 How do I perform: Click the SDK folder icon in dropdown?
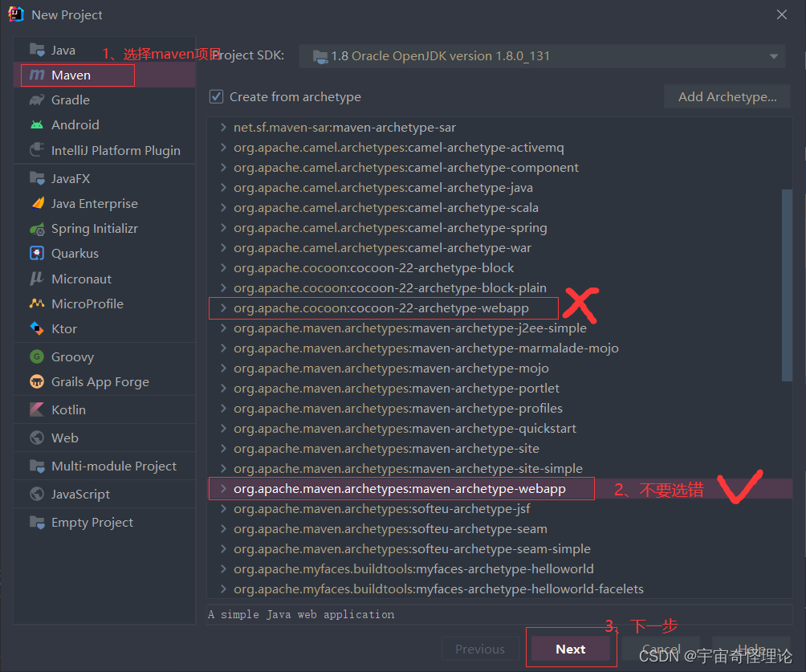(320, 56)
